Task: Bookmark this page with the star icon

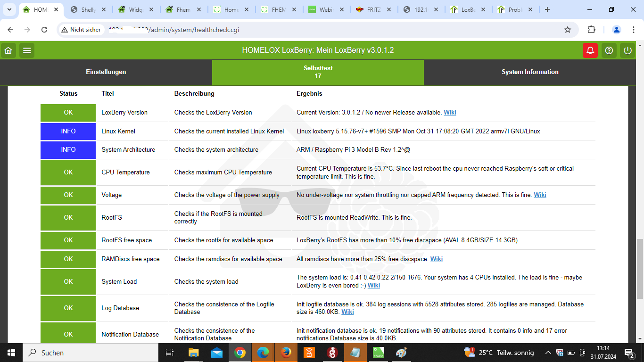Action: coord(568,30)
